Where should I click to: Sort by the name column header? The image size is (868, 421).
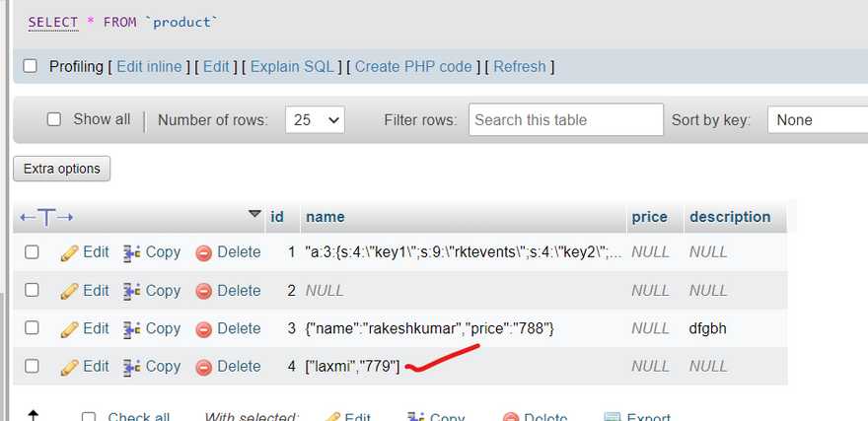[325, 217]
